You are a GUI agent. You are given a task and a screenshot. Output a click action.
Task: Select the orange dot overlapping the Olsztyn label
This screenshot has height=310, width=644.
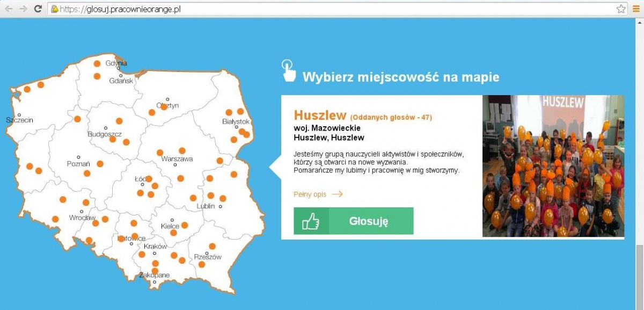(x=164, y=107)
